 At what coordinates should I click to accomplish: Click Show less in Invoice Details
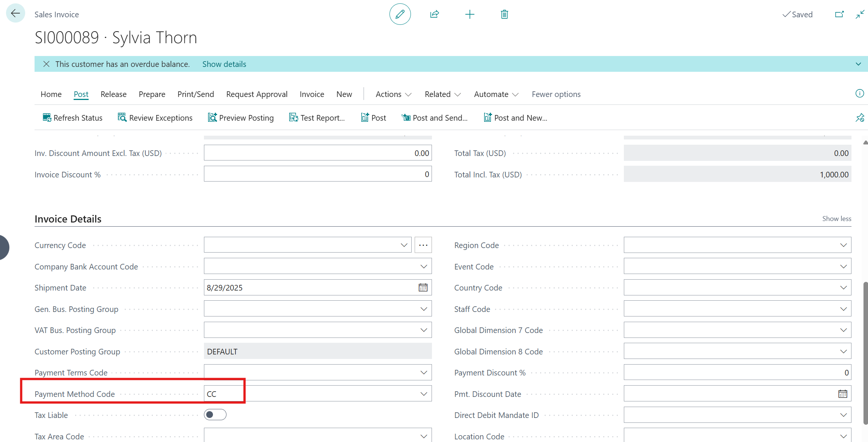point(836,219)
